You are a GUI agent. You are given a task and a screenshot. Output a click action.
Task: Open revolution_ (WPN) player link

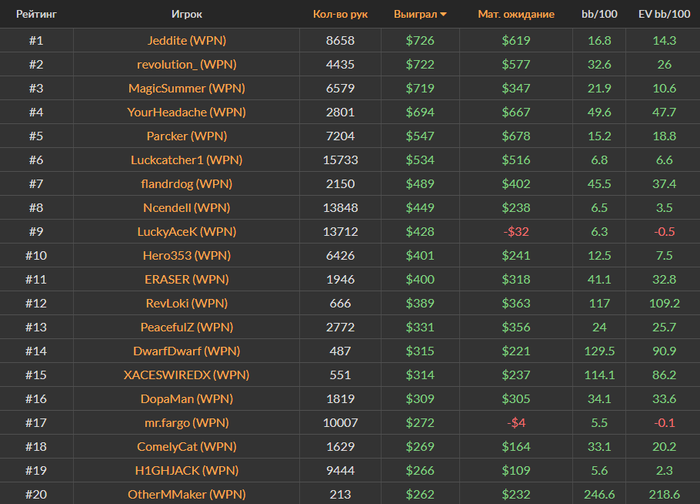pos(187,64)
